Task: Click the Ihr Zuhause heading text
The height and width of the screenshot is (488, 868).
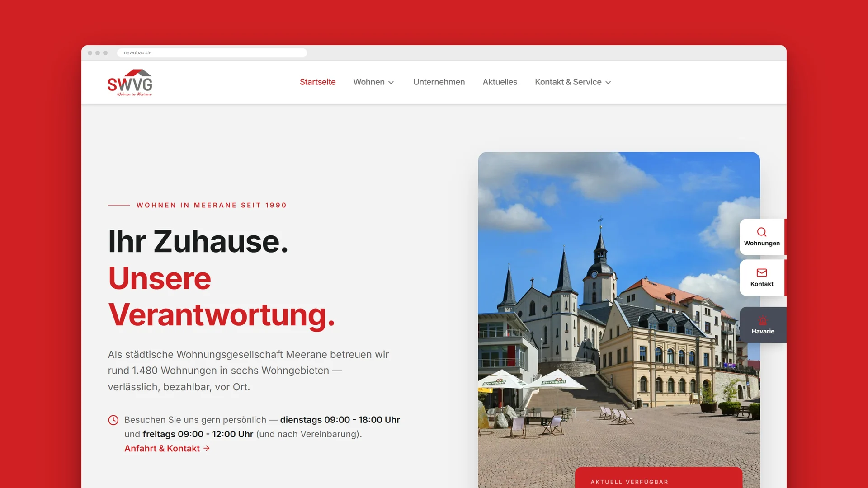Action: 198,241
